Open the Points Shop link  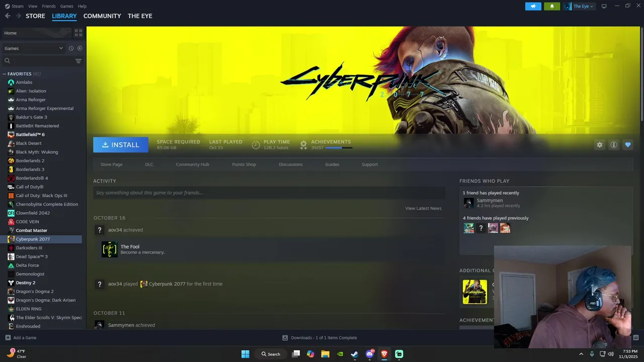pyautogui.click(x=244, y=164)
